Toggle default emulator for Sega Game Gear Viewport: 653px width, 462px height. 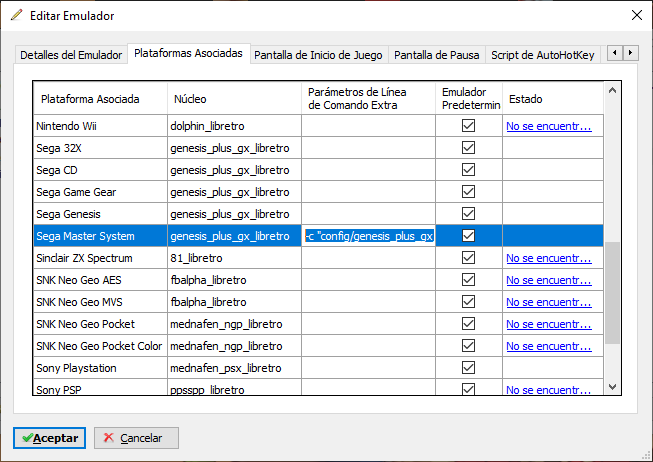(x=469, y=192)
